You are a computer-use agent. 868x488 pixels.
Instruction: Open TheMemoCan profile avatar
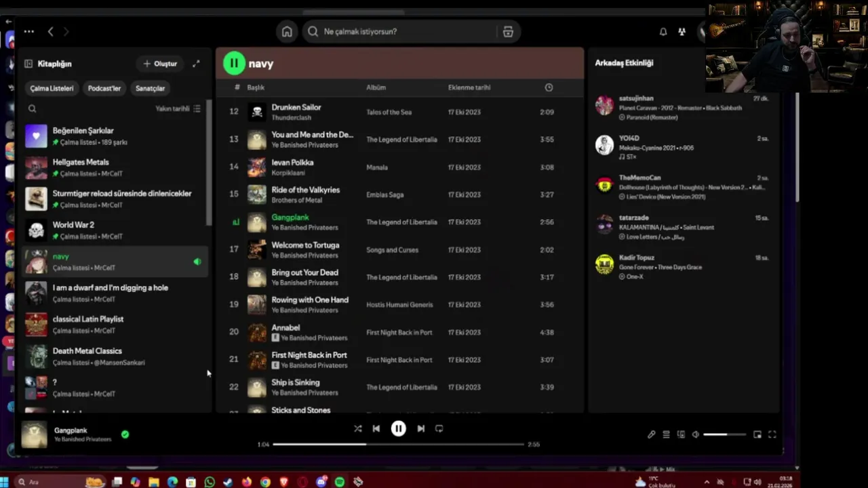tap(604, 185)
